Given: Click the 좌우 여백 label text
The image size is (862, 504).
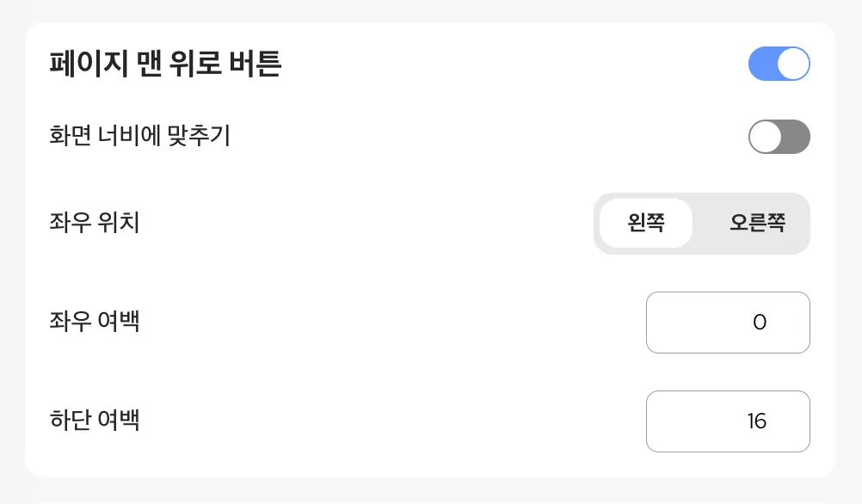Looking at the screenshot, I should click(95, 323).
